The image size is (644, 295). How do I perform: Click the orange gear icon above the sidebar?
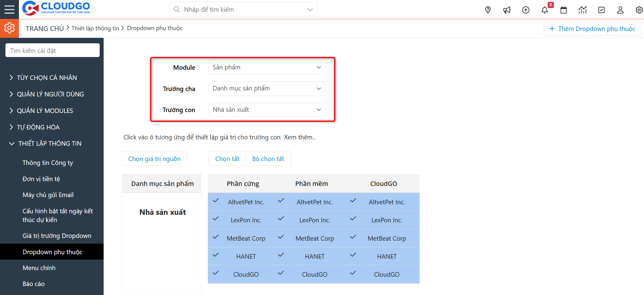point(9,28)
